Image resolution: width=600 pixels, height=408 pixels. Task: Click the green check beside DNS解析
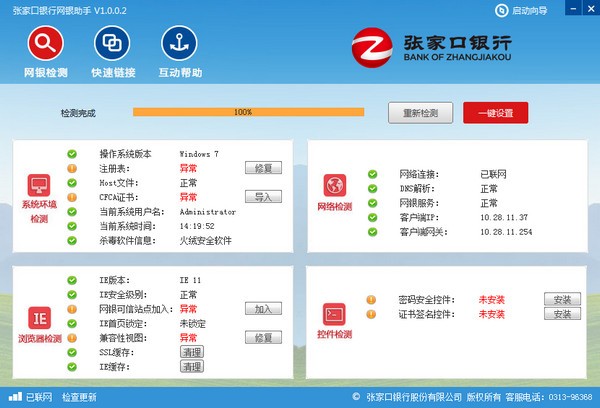(372, 189)
